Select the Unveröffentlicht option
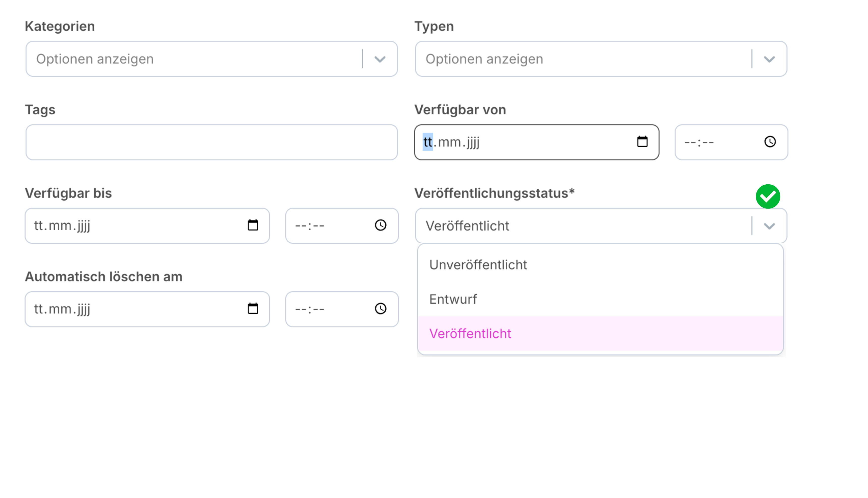The height and width of the screenshot is (498, 868). tap(478, 265)
